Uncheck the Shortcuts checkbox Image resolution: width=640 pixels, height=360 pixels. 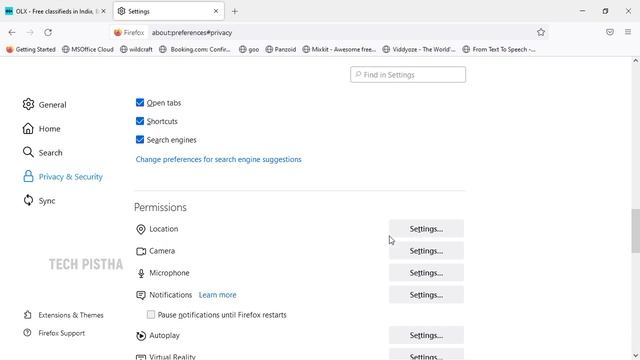point(140,121)
